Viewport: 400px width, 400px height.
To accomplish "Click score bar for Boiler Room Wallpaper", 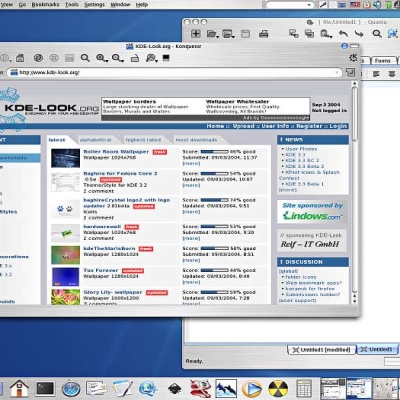I will [x=214, y=152].
